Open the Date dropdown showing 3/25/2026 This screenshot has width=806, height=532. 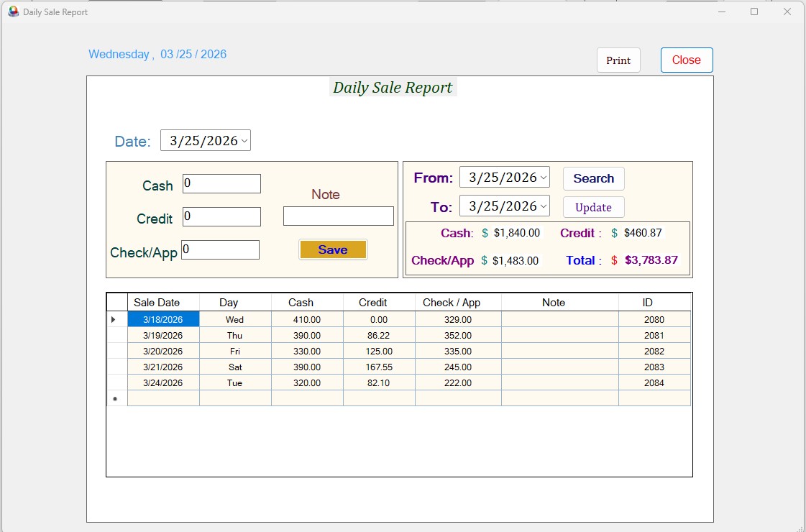(x=245, y=140)
